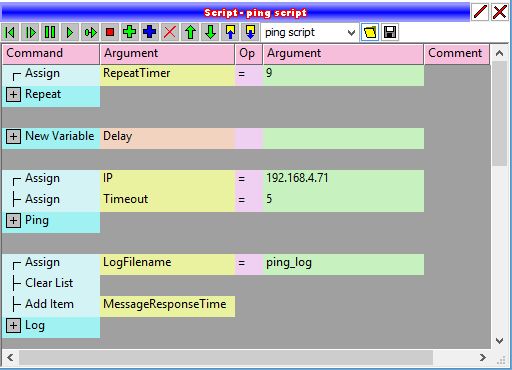Select the New Variable command row
The image size is (512, 370).
point(51,138)
